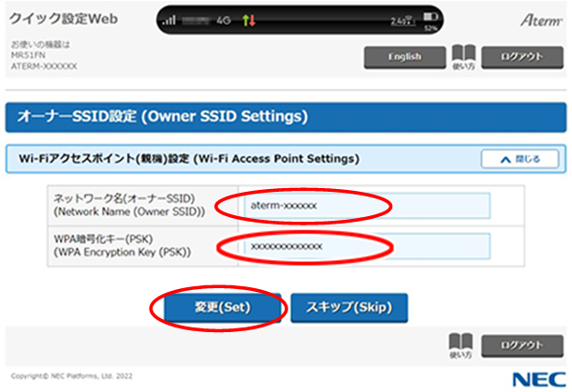Skip setup with the スキップ(Skip) button
The image size is (572, 392).
point(349,308)
